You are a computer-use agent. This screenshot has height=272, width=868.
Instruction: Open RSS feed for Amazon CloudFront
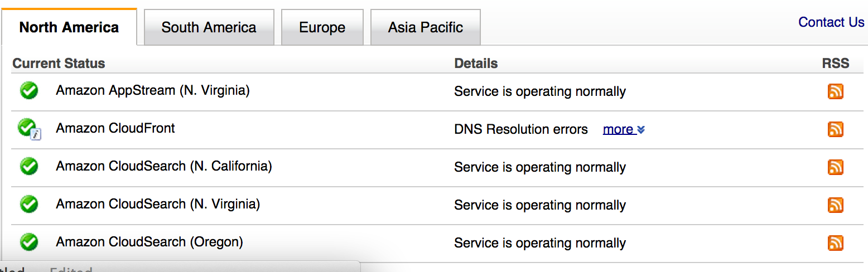pyautogui.click(x=835, y=129)
